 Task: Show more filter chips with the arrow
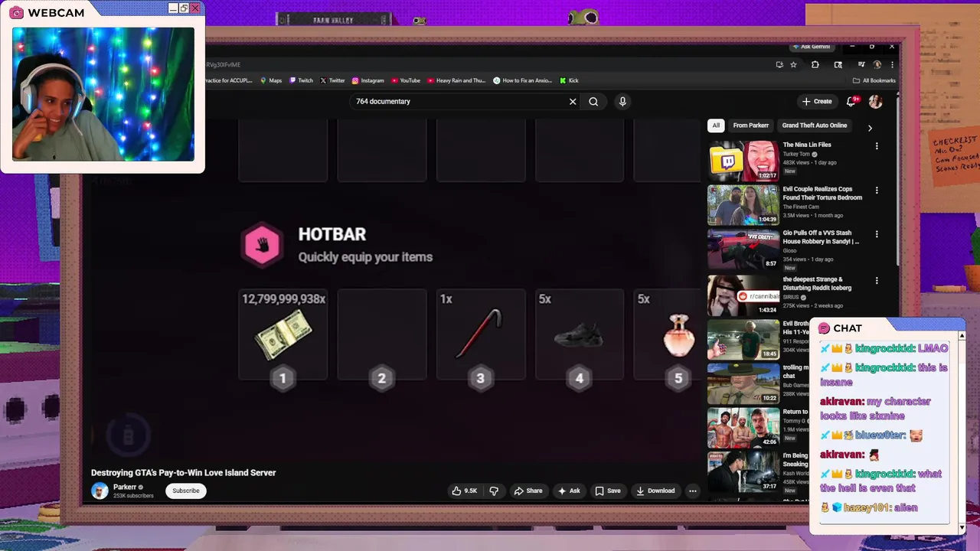click(x=870, y=128)
